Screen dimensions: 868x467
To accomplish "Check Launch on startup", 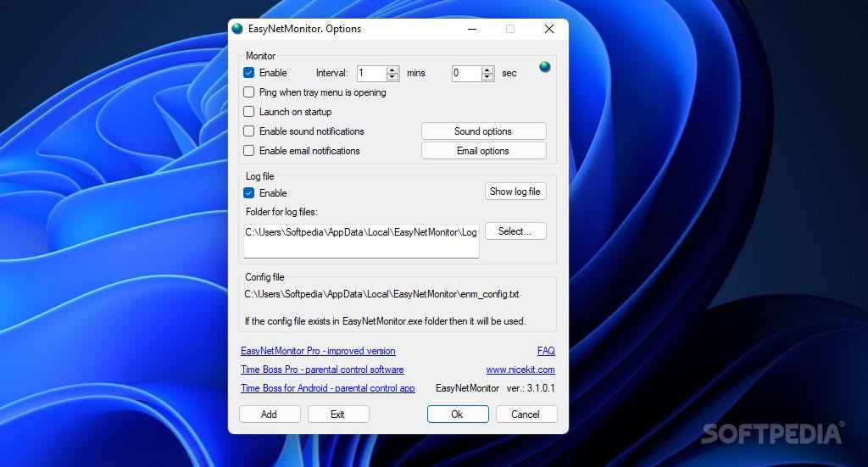I will click(x=249, y=111).
